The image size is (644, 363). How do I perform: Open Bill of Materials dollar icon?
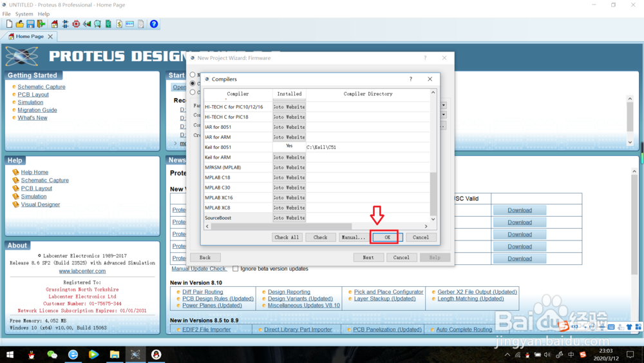[119, 25]
